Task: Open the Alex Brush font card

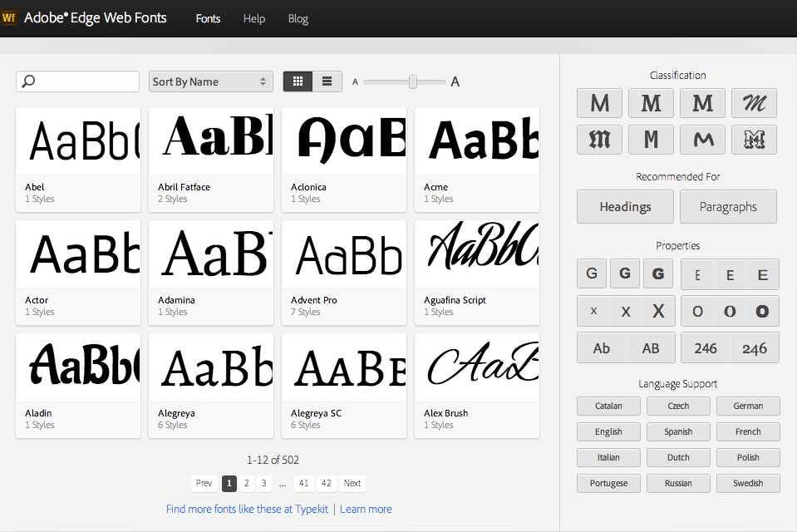Action: tap(477, 386)
